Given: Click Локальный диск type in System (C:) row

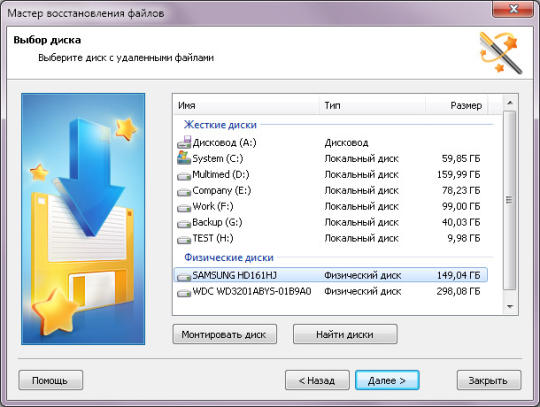Looking at the screenshot, I should pyautogui.click(x=361, y=159).
